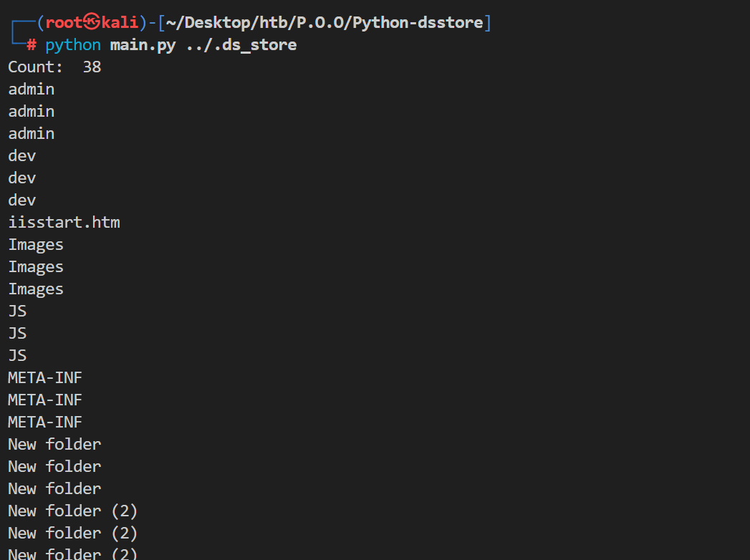Click the count value 38
Screen dimensions: 750x560
(x=92, y=67)
